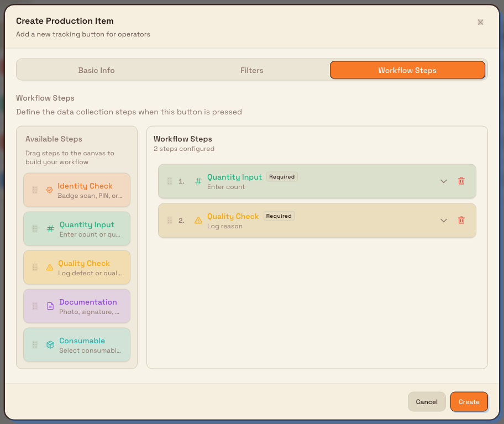504x424 pixels.
Task: Click the "Define the data collection steps" text
Action: (129, 112)
